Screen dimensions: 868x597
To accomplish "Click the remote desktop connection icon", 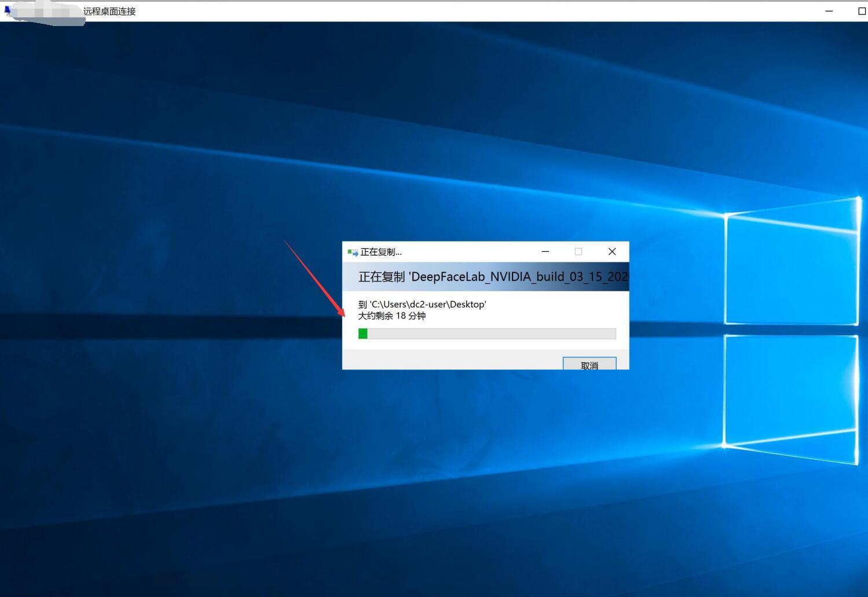I will click(x=8, y=10).
